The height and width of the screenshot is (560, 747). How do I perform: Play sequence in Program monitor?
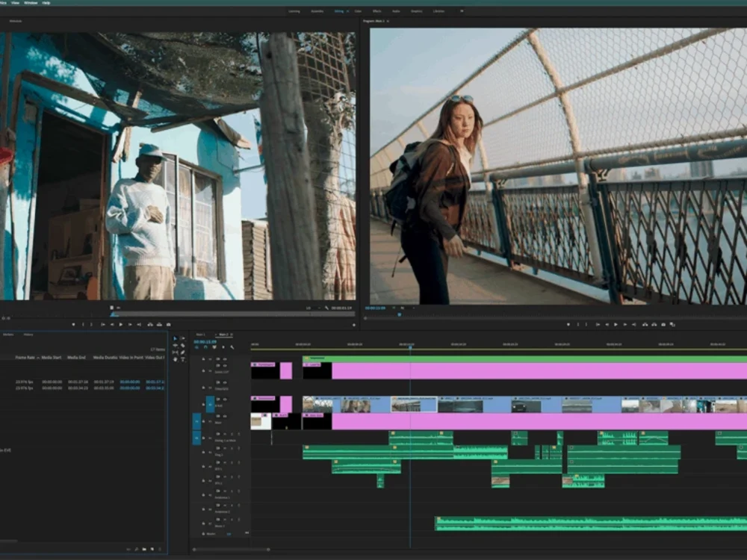pos(616,324)
